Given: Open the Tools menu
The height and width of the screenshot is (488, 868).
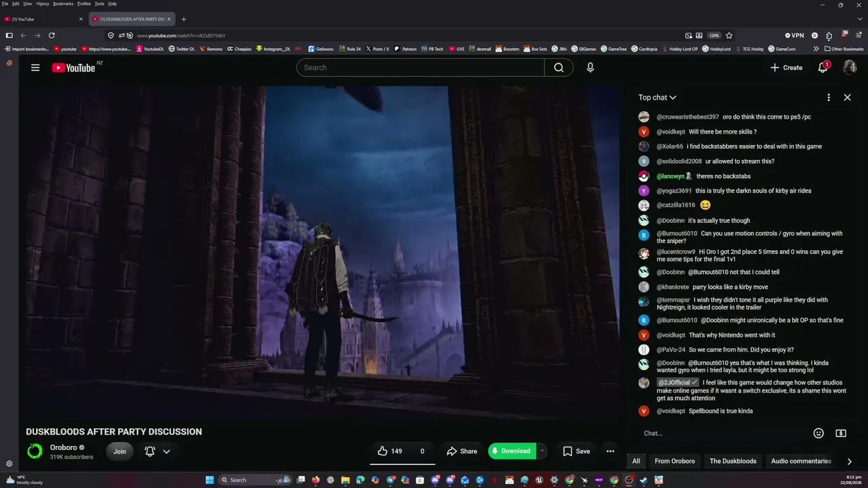Looking at the screenshot, I should (99, 3).
